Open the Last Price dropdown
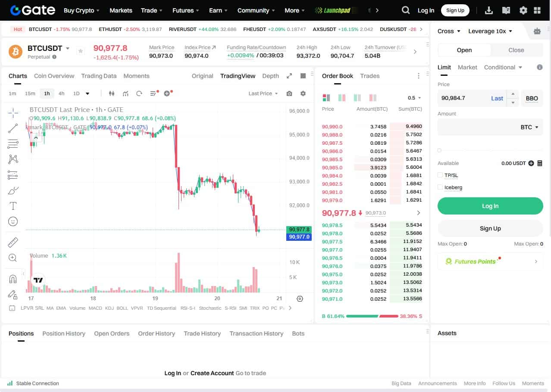This screenshot has height=392, width=551. (263, 93)
